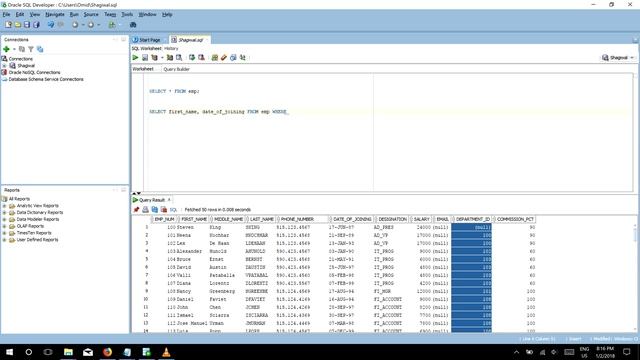640x360 pixels.
Task: Click the COMMISSION_PCT column header
Action: [515, 219]
